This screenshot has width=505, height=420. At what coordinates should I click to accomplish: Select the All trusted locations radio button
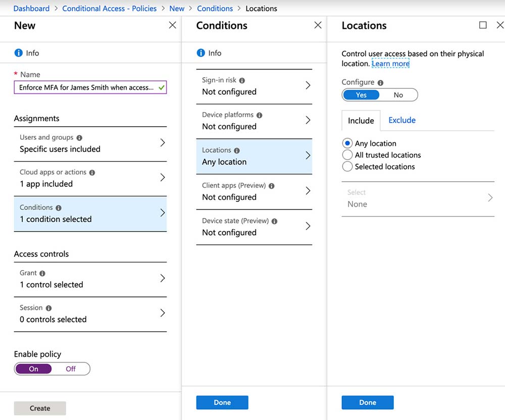click(347, 155)
